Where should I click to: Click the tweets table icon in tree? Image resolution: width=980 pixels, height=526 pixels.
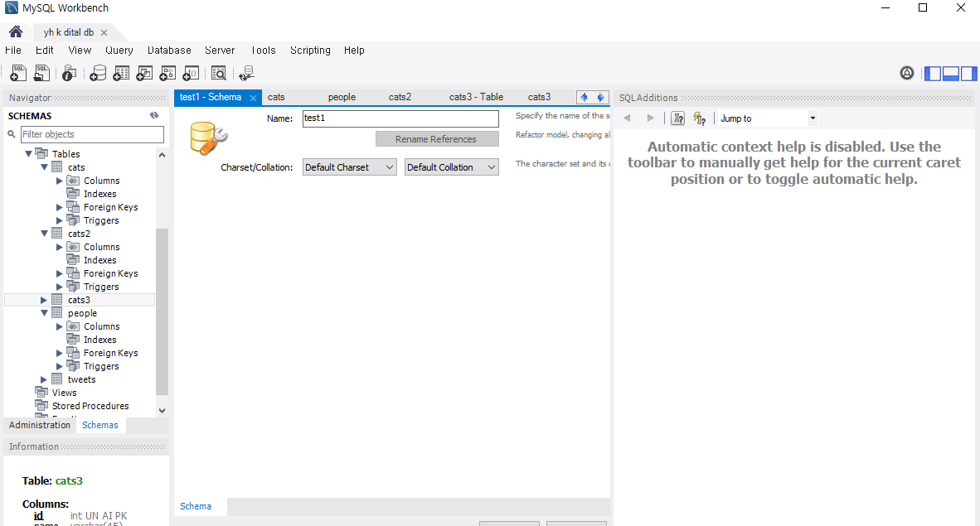point(57,379)
